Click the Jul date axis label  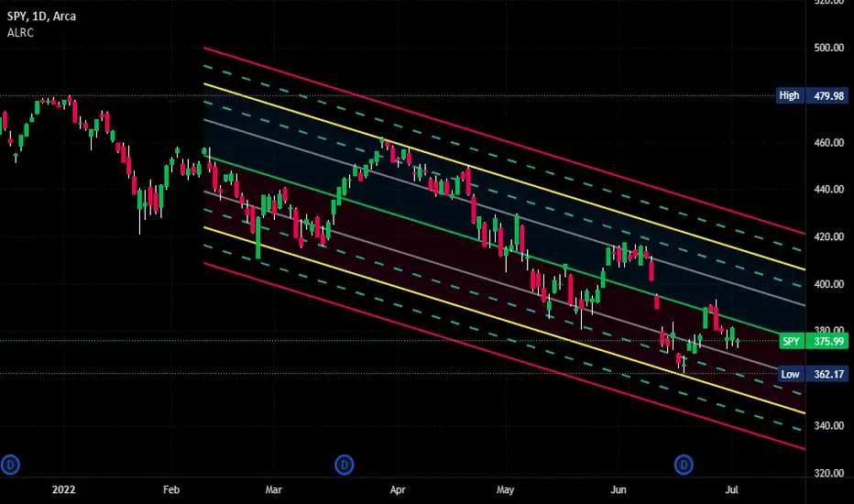click(x=731, y=490)
